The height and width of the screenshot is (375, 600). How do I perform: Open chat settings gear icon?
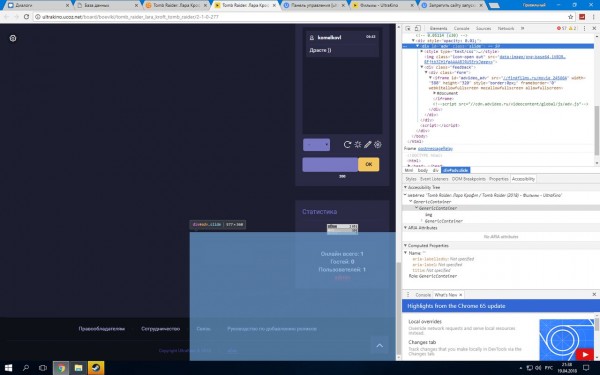tap(378, 144)
